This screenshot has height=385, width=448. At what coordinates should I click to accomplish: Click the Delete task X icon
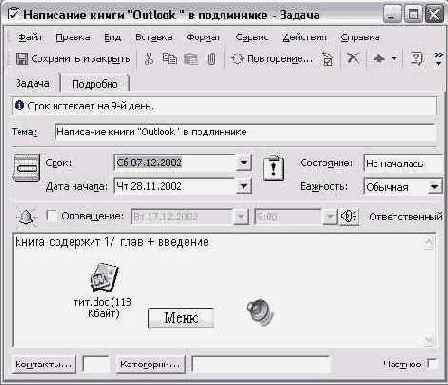(353, 58)
